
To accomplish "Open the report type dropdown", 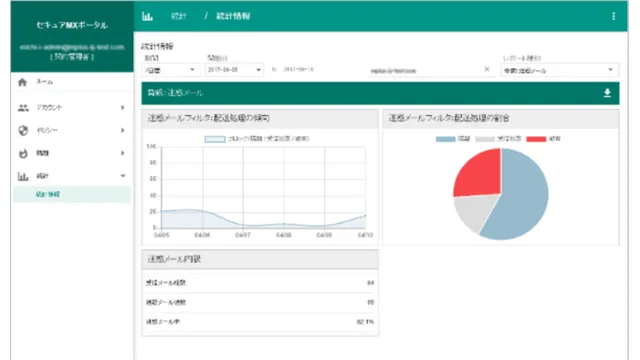I will pos(560,70).
